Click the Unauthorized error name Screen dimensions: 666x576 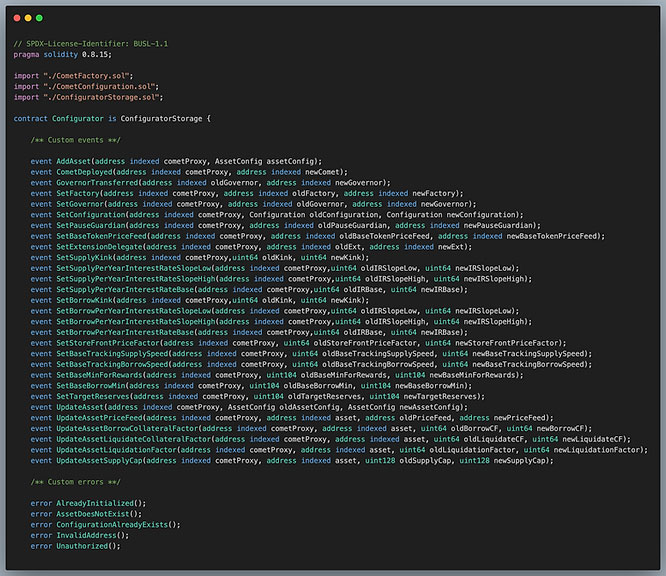click(x=82, y=546)
